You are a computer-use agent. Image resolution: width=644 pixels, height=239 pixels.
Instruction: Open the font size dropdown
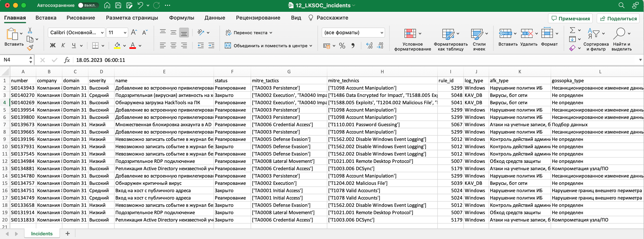tap(125, 32)
